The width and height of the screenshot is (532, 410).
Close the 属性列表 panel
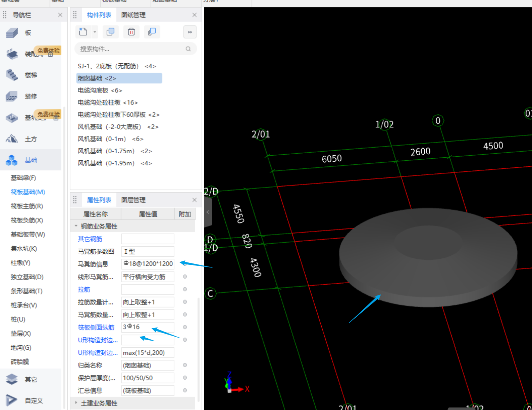coord(194,200)
